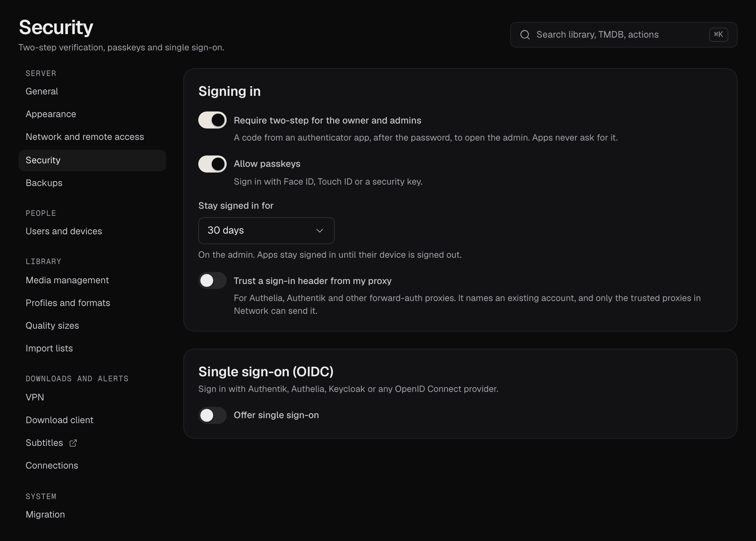Image resolution: width=756 pixels, height=541 pixels.
Task: Go to Download client settings
Action: (92, 420)
